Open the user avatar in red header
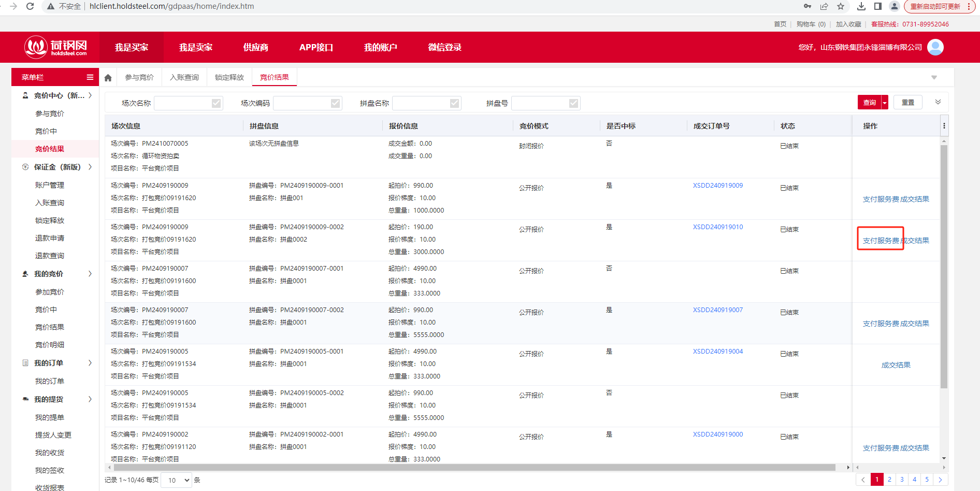Screen dimensions: 980x491 coord(935,47)
